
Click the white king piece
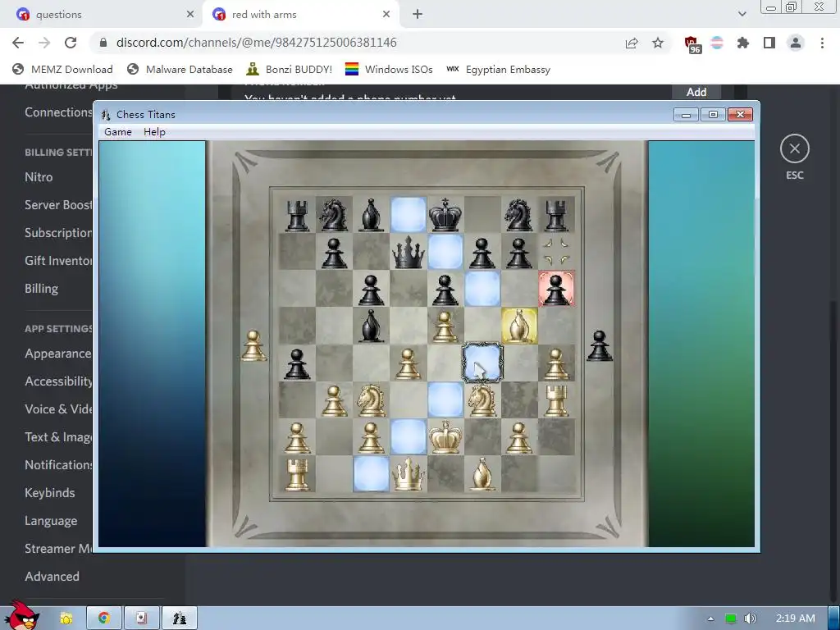(445, 436)
